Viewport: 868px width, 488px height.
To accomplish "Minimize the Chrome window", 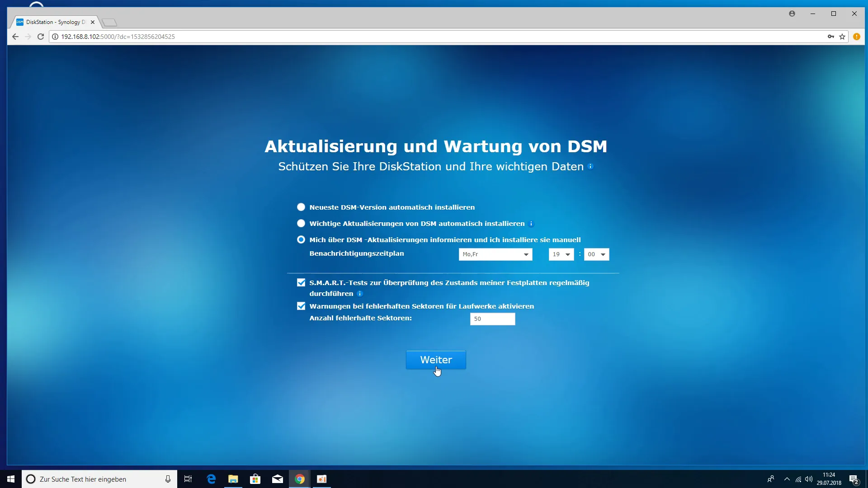I will (x=813, y=14).
